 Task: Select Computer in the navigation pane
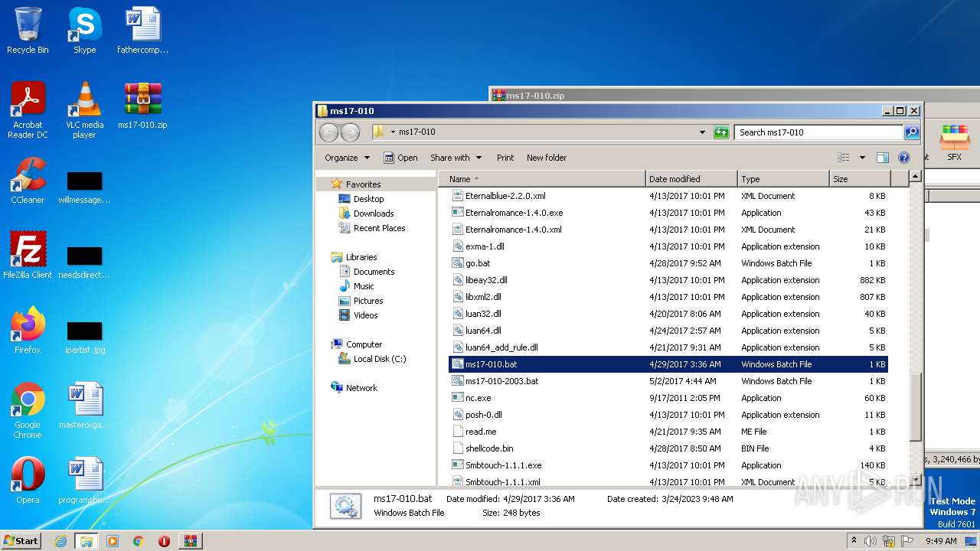point(364,344)
